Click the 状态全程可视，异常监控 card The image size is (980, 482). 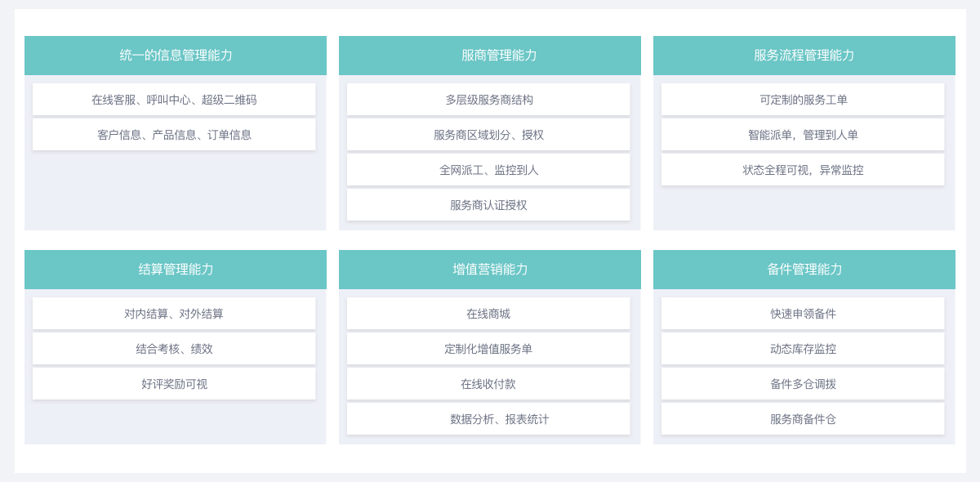803,170
